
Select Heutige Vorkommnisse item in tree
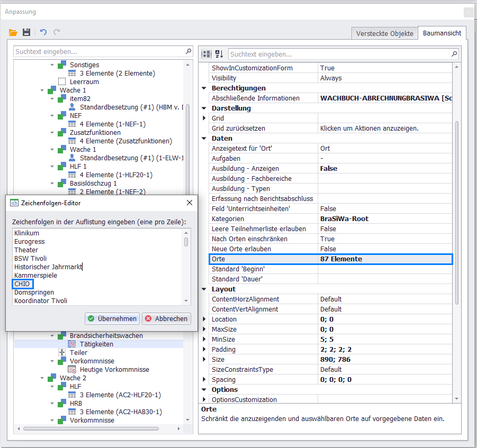114,370
